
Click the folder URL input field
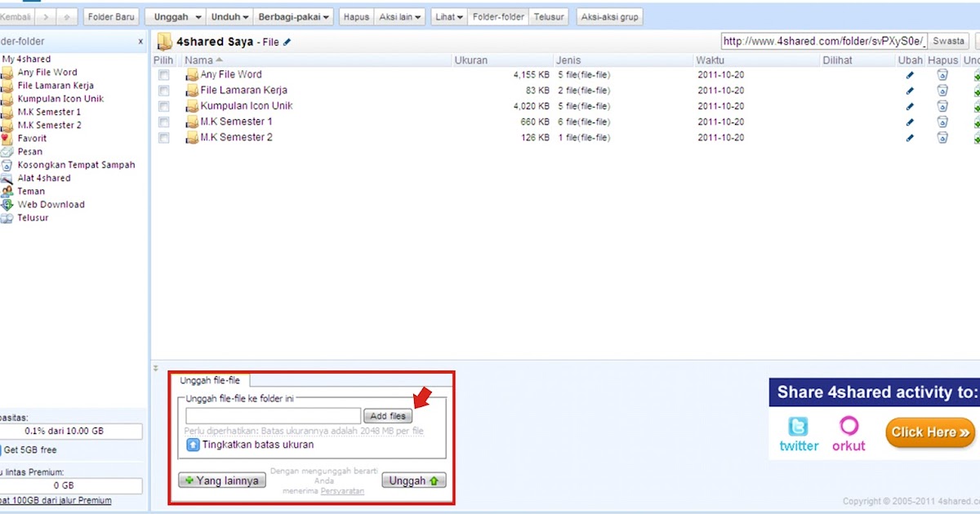click(x=824, y=41)
